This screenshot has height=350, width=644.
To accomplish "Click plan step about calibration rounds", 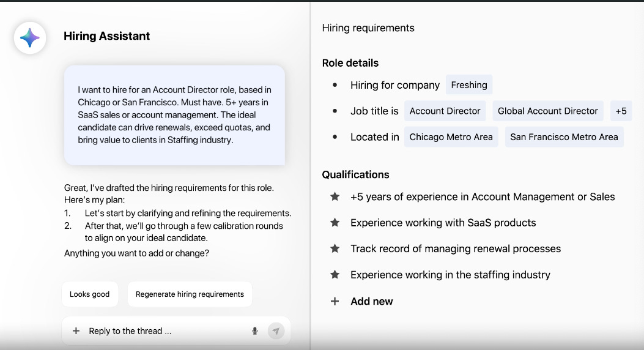I will [x=183, y=232].
